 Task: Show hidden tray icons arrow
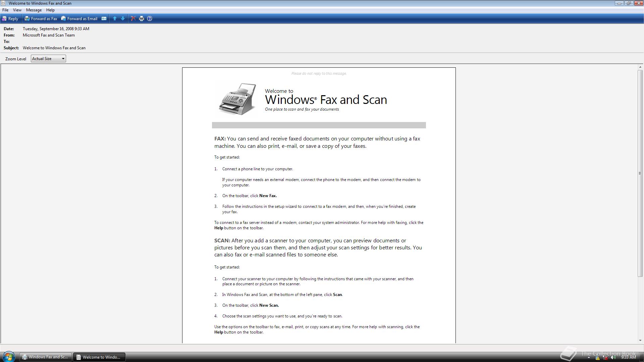pyautogui.click(x=589, y=357)
